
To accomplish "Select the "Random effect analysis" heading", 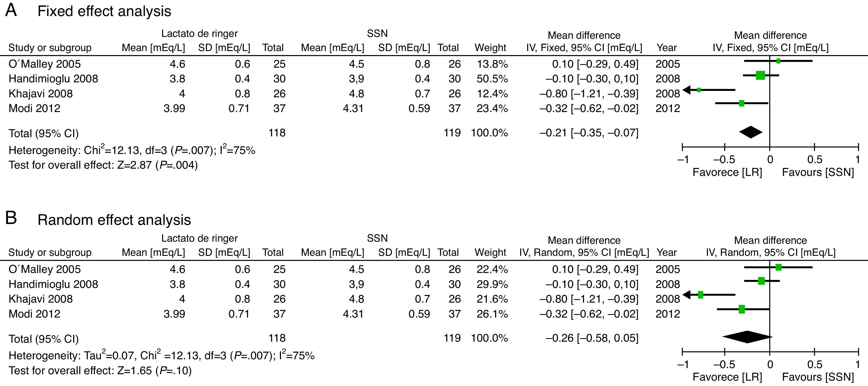I will (114, 220).
